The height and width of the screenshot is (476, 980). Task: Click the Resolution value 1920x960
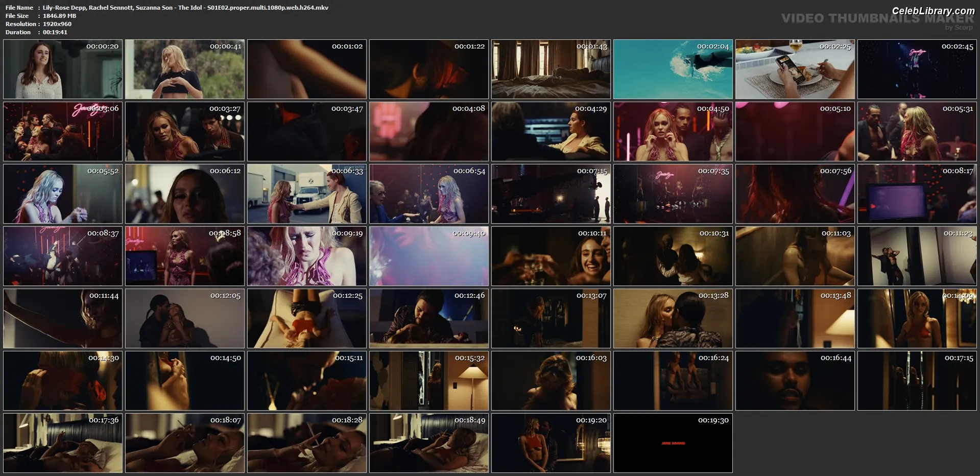click(x=57, y=24)
